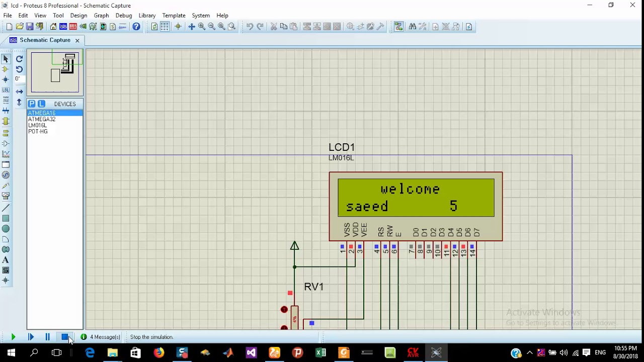Viewport: 644px width, 362px height.
Task: Flip vertically with the Y-mirror icon
Action: coord(19,102)
